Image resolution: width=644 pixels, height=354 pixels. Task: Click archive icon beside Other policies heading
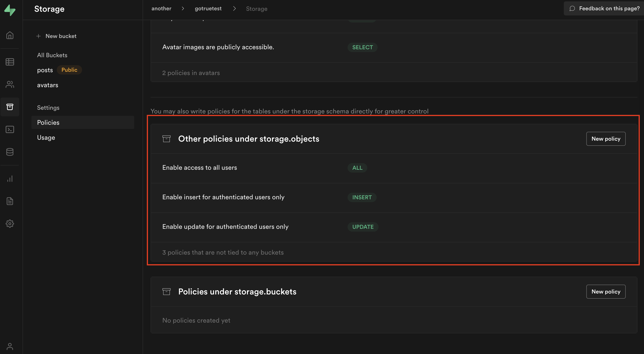pos(167,139)
